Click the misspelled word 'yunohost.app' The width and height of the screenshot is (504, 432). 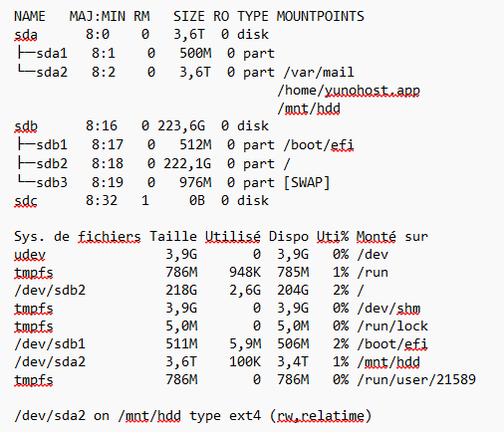pos(372,91)
